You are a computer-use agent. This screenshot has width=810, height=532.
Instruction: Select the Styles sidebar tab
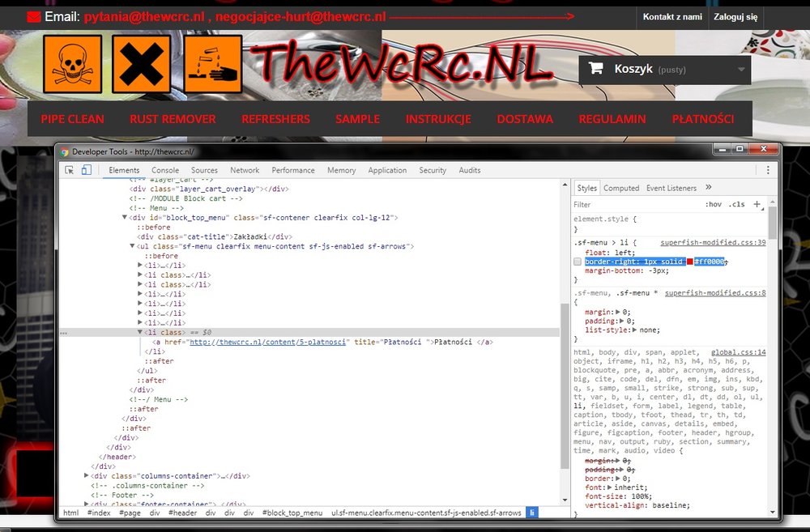coord(586,188)
